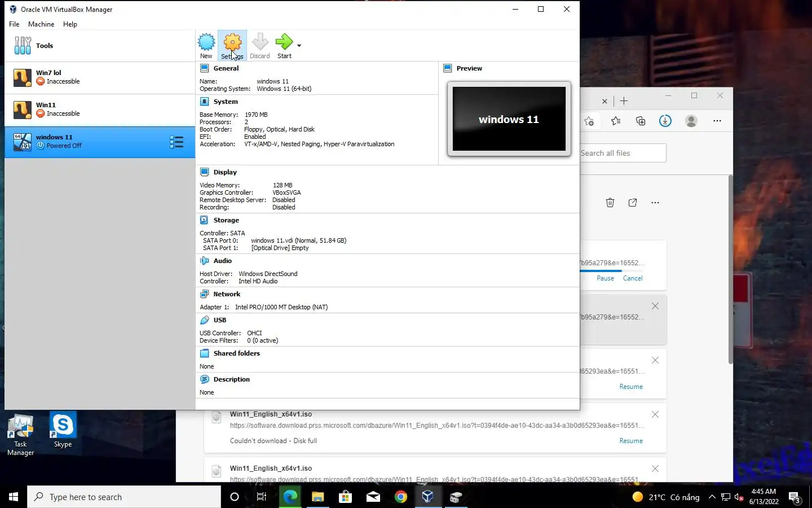Click the Description section header
The image size is (812, 508).
pyautogui.click(x=231, y=379)
